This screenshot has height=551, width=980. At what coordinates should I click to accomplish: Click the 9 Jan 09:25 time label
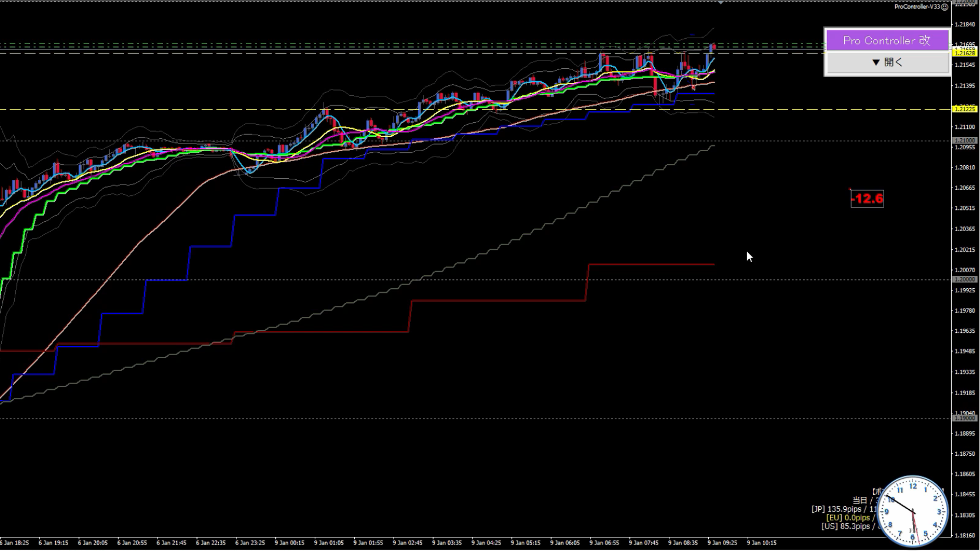pyautogui.click(x=722, y=543)
